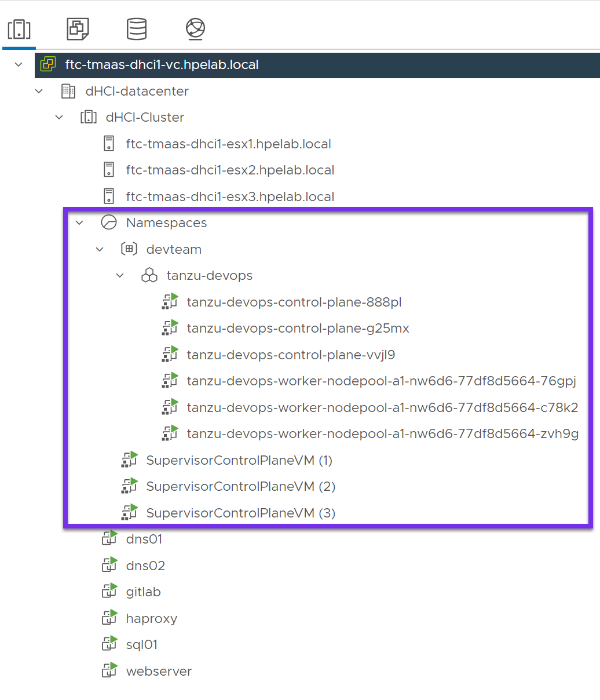This screenshot has width=600, height=700.
Task: Click the Namespaces resource pool icon
Action: coord(109,223)
